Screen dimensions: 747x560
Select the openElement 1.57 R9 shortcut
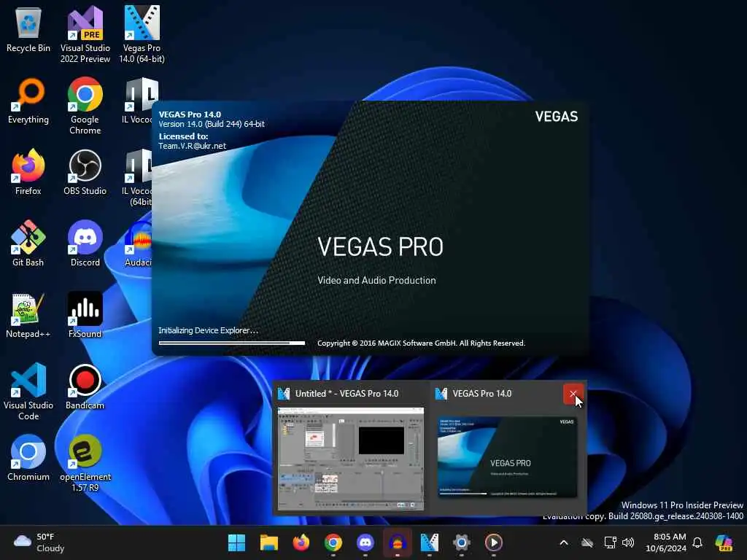coord(85,463)
